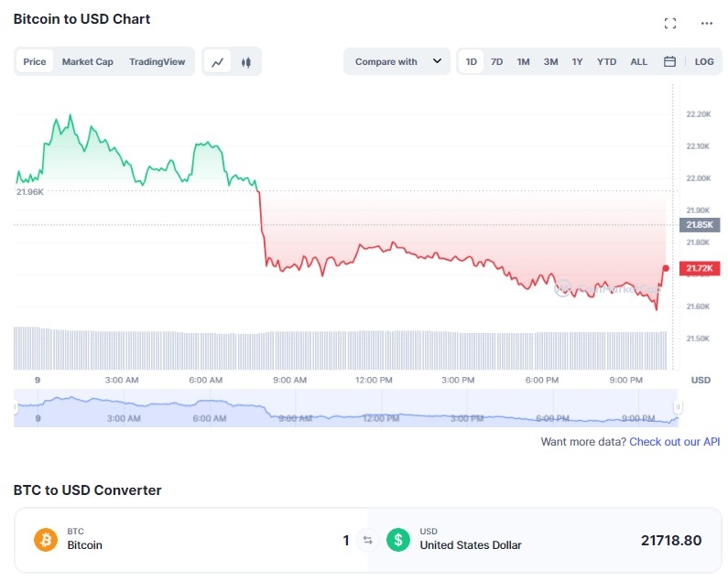Click the USD value 21718.80

(x=671, y=540)
